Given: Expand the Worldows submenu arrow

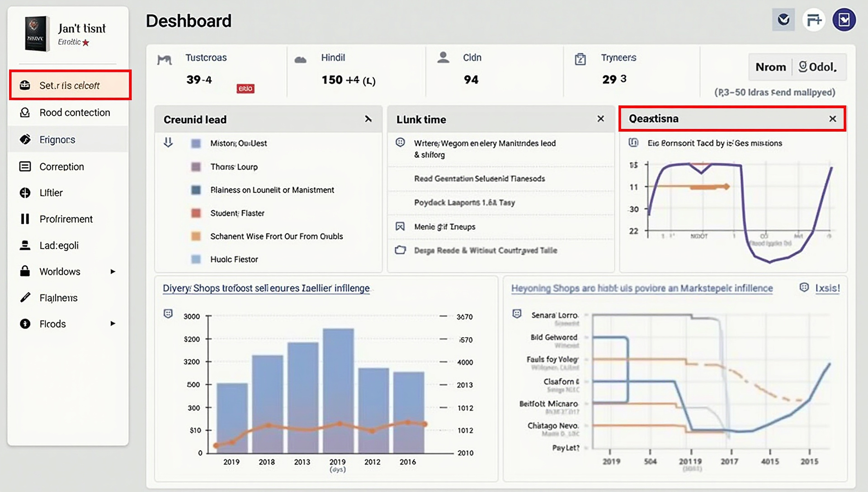Looking at the screenshot, I should (113, 271).
